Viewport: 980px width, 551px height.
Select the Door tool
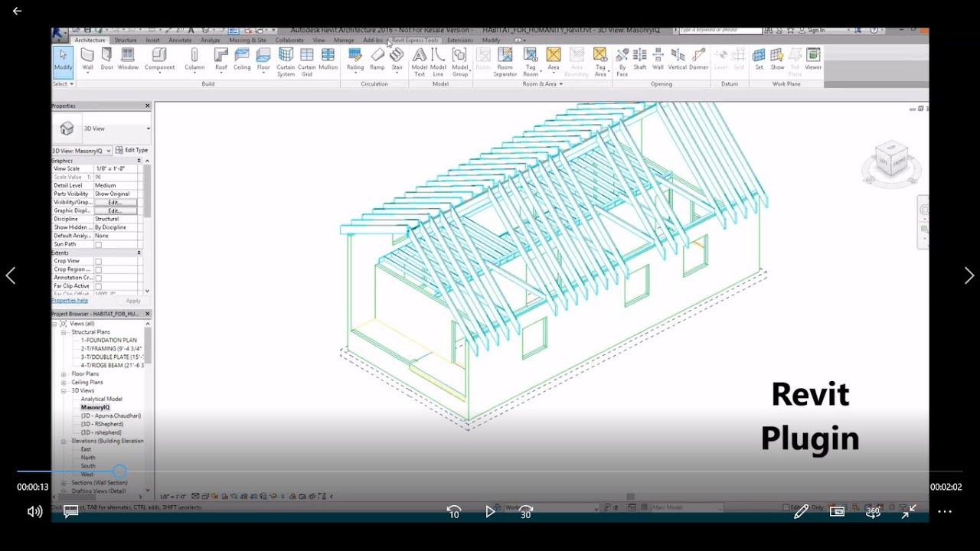pos(106,60)
